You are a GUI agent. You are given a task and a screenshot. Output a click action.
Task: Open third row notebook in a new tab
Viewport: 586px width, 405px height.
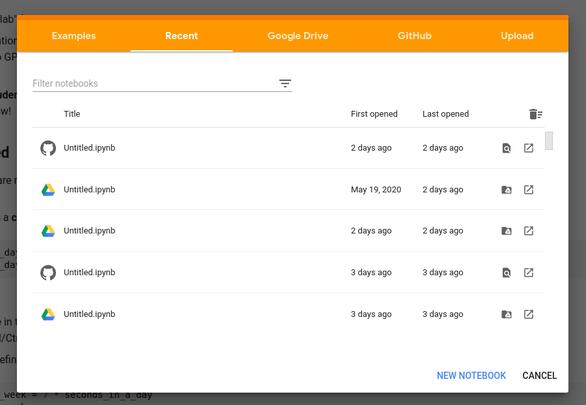[x=528, y=231]
